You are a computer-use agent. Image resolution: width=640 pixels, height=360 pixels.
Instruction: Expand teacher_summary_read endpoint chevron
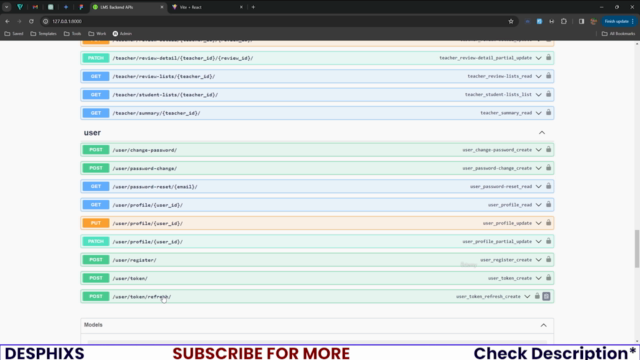click(538, 113)
